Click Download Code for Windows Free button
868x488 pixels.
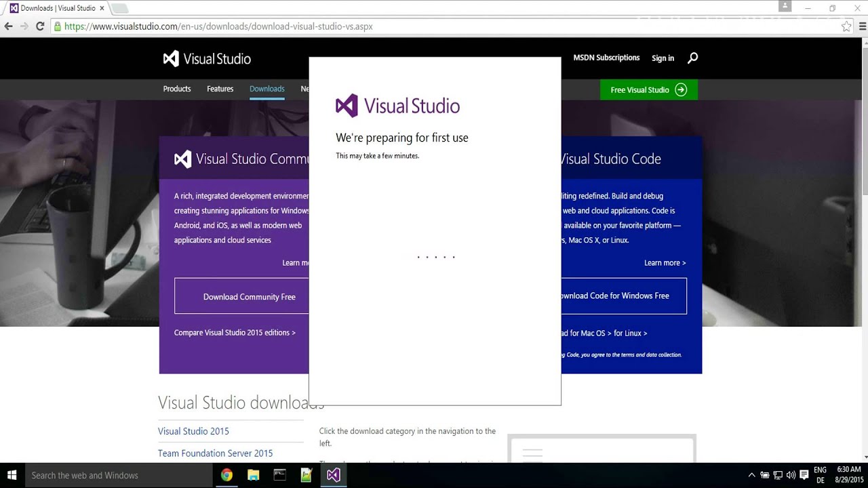624,296
